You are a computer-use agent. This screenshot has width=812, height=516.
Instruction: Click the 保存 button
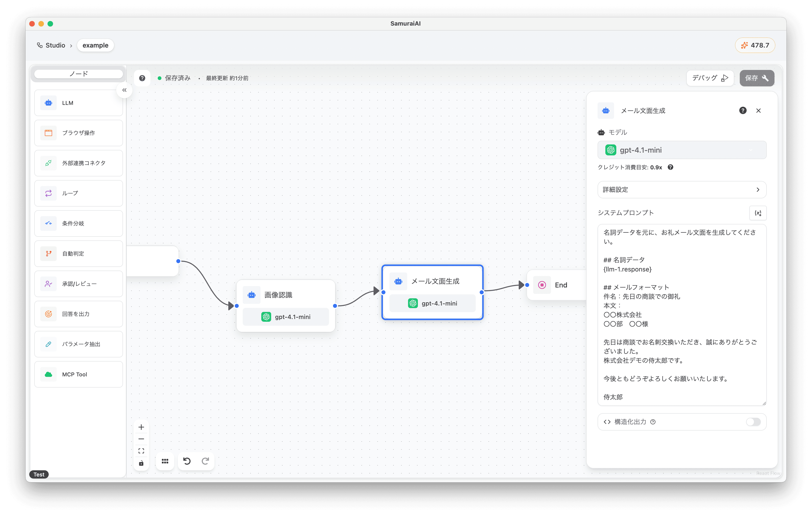click(756, 78)
